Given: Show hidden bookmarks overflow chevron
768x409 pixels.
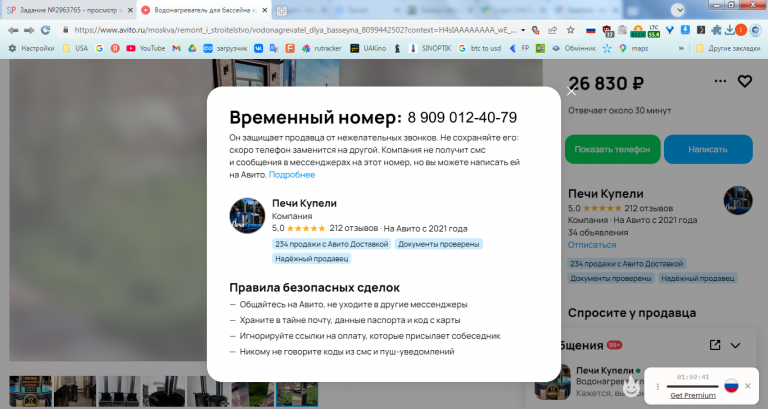Looking at the screenshot, I should tap(681, 48).
